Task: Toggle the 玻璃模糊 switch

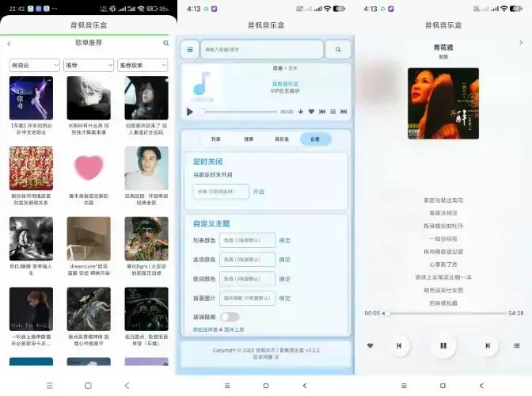Action: pyautogui.click(x=229, y=317)
